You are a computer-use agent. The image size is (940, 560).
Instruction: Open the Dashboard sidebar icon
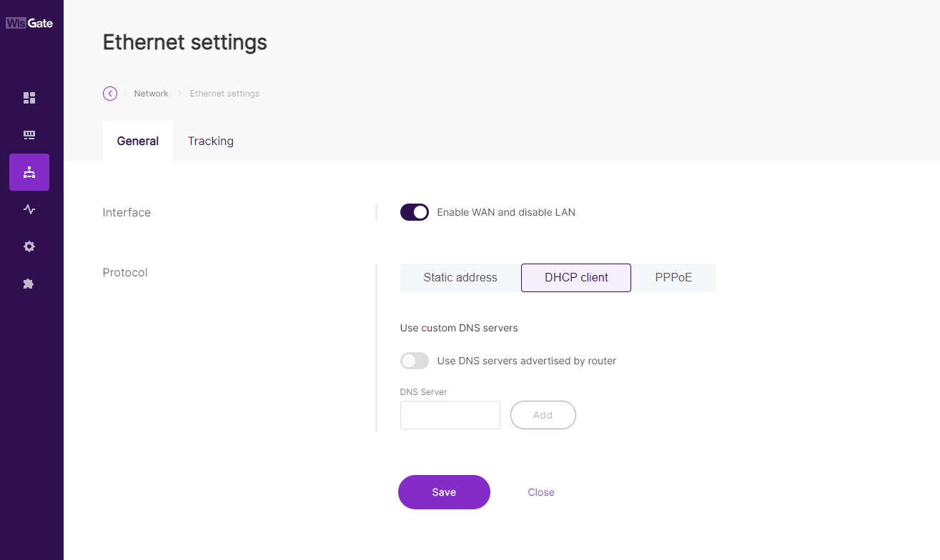(29, 98)
